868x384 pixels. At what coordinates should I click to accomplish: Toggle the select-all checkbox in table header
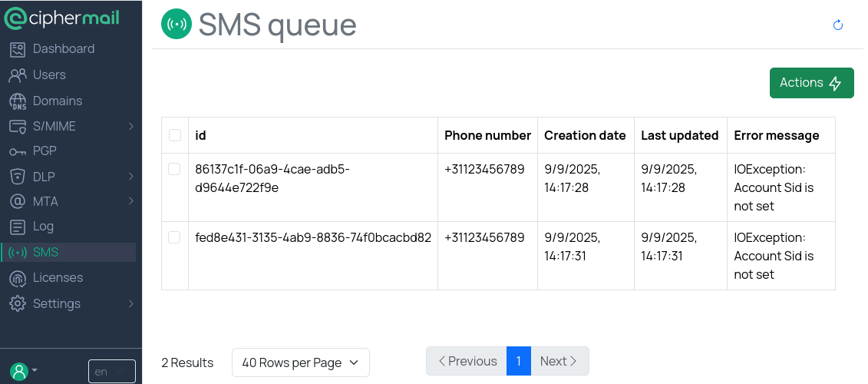point(175,135)
